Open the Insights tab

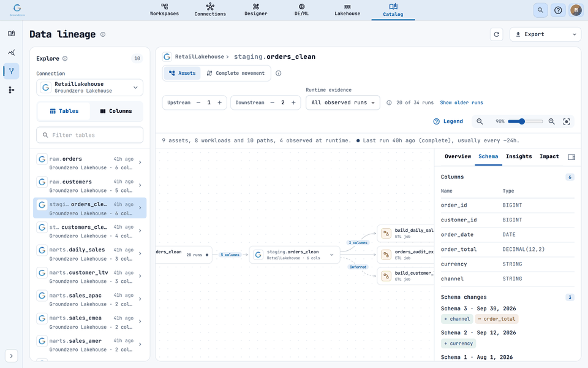click(x=519, y=156)
